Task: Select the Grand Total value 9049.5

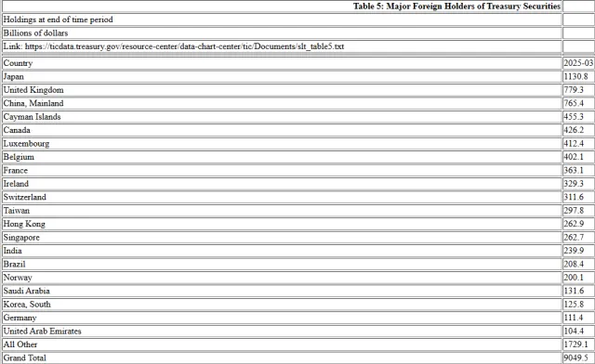Action: [x=575, y=357]
